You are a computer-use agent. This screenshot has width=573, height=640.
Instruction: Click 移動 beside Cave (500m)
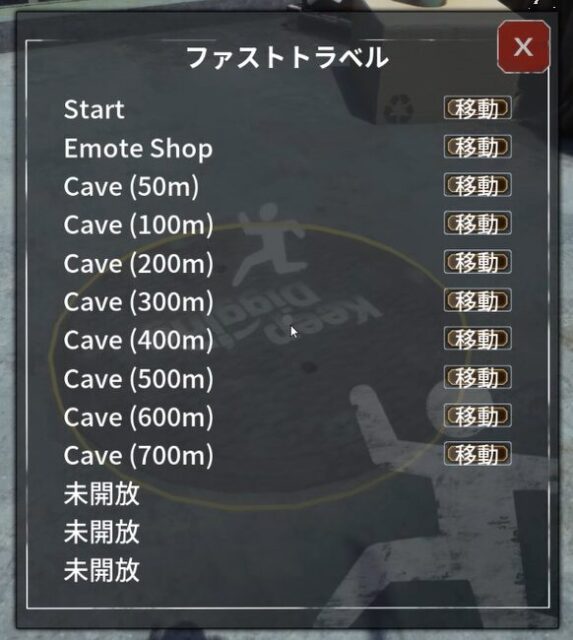click(x=478, y=377)
